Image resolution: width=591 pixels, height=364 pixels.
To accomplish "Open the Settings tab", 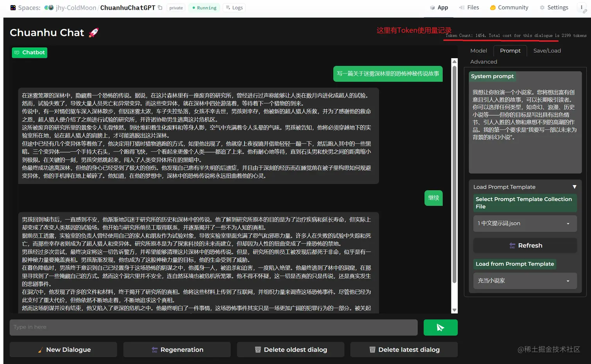I will tap(554, 7).
